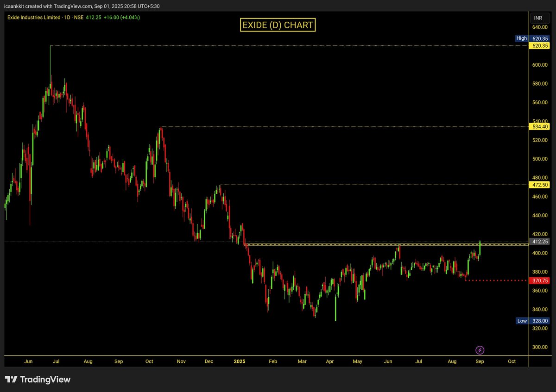This screenshot has width=556, height=392.
Task: Click the High label on price axis
Action: click(521, 38)
